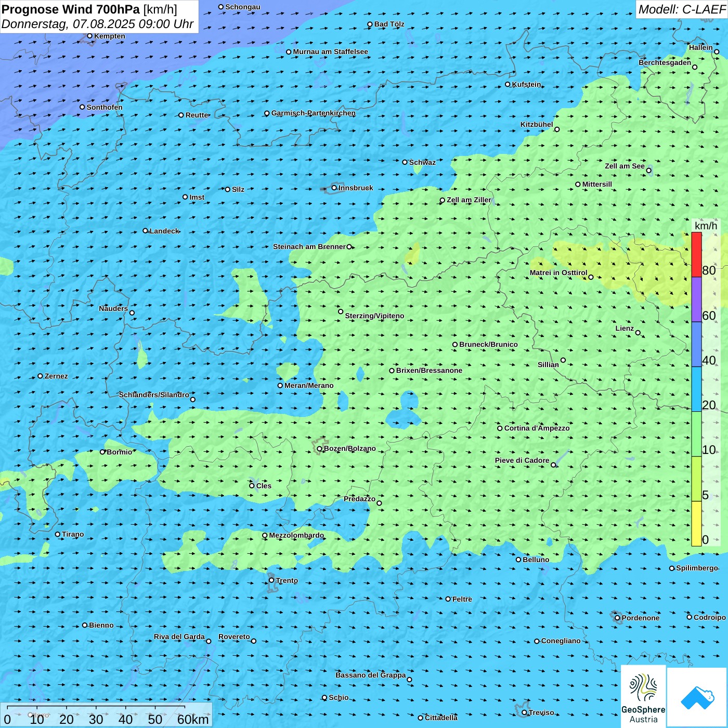Select the Bormio location marker

(102, 452)
